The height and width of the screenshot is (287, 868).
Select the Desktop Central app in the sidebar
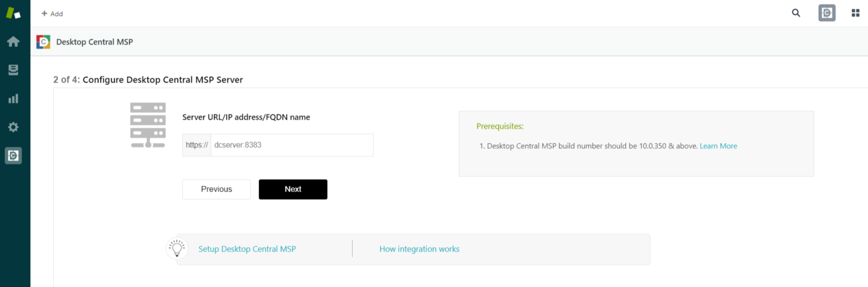coord(13,156)
